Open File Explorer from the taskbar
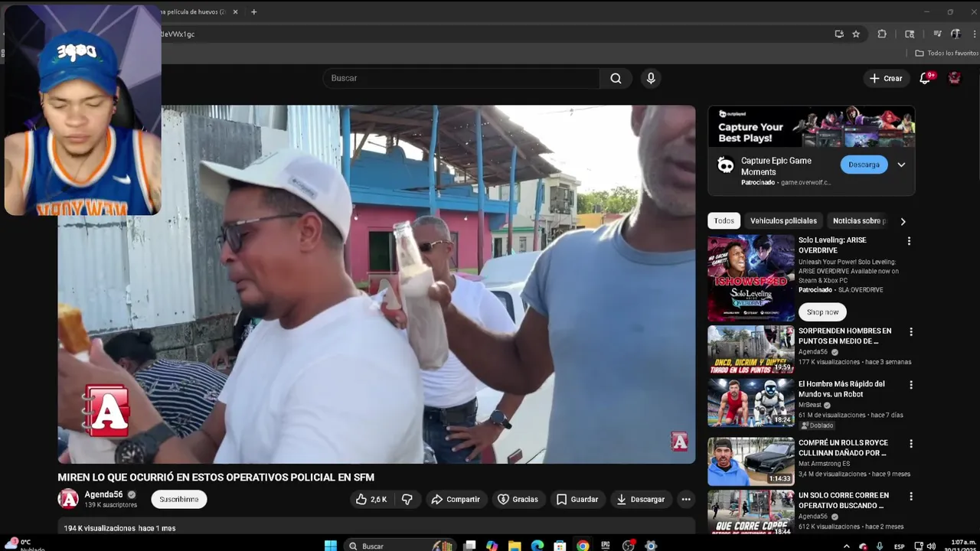980x551 pixels. tap(514, 546)
